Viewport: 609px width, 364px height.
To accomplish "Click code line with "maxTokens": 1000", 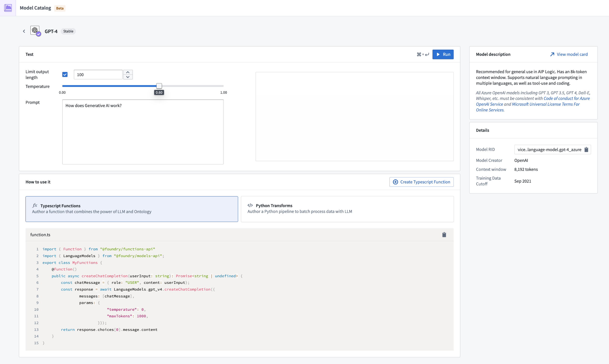I will 127,316.
